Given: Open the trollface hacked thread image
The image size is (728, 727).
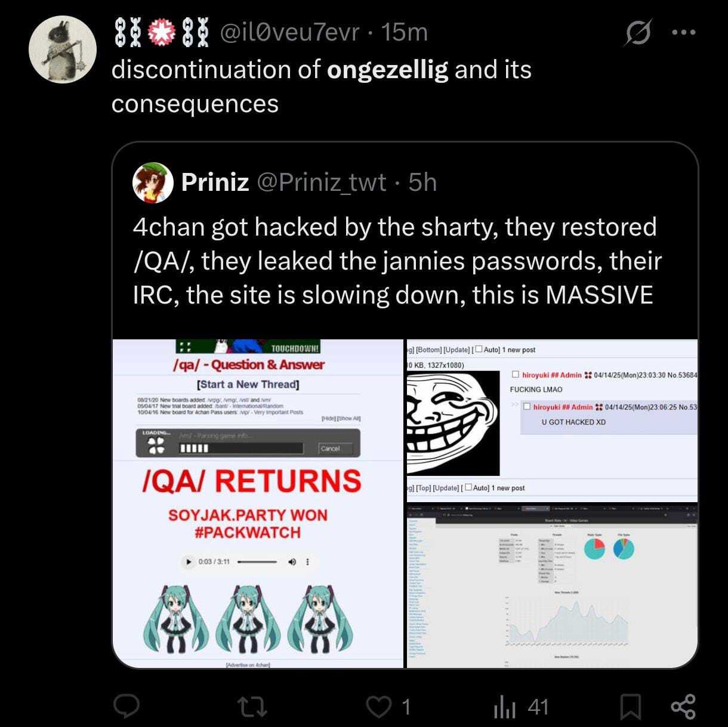Looking at the screenshot, I should click(551, 419).
